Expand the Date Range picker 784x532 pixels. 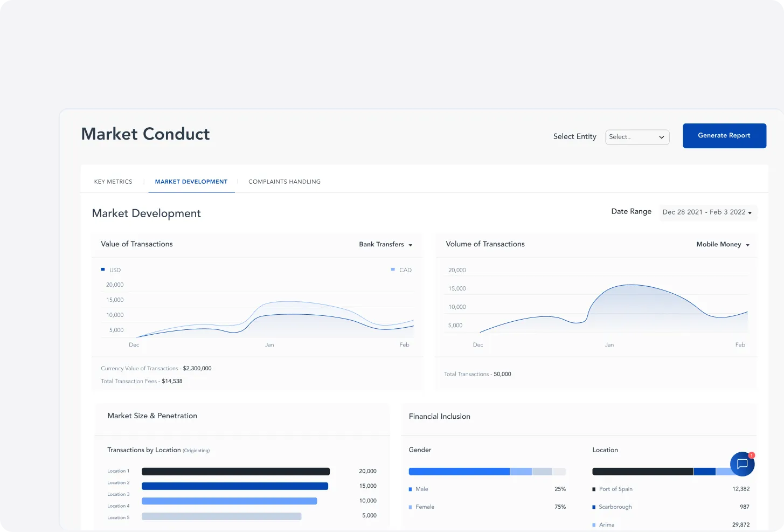[707, 212]
